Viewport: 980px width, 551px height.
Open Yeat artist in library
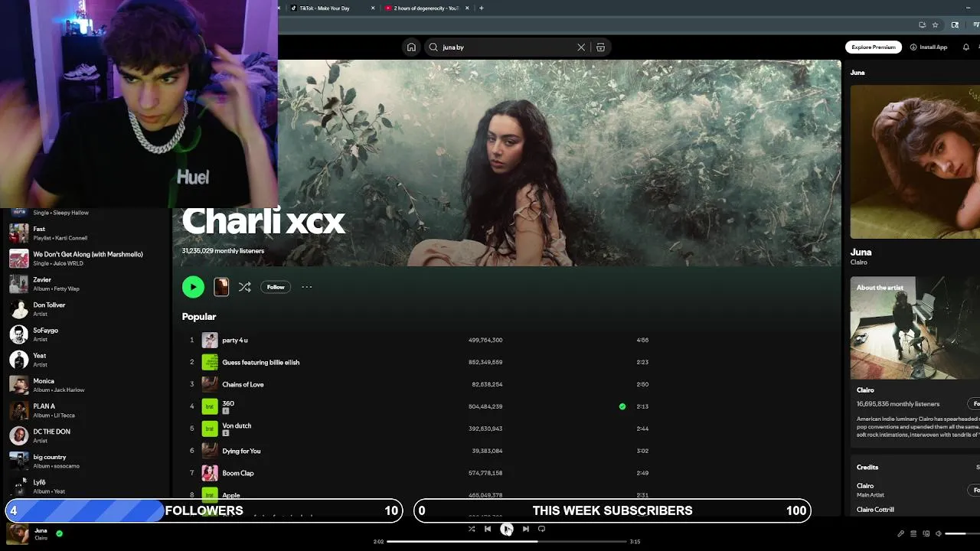tap(86, 360)
